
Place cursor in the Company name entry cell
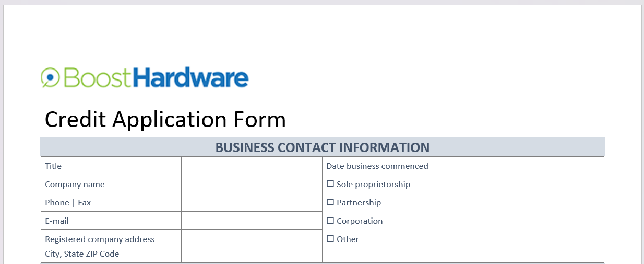(x=252, y=185)
